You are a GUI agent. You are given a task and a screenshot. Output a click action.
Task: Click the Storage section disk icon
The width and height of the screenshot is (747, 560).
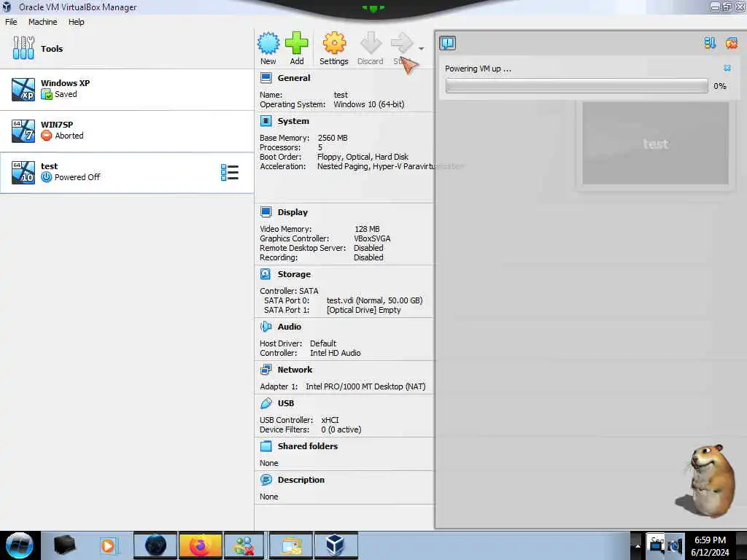(266, 274)
